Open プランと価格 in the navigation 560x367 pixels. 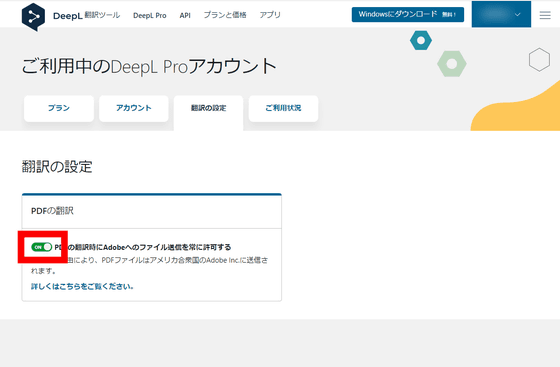[225, 15]
